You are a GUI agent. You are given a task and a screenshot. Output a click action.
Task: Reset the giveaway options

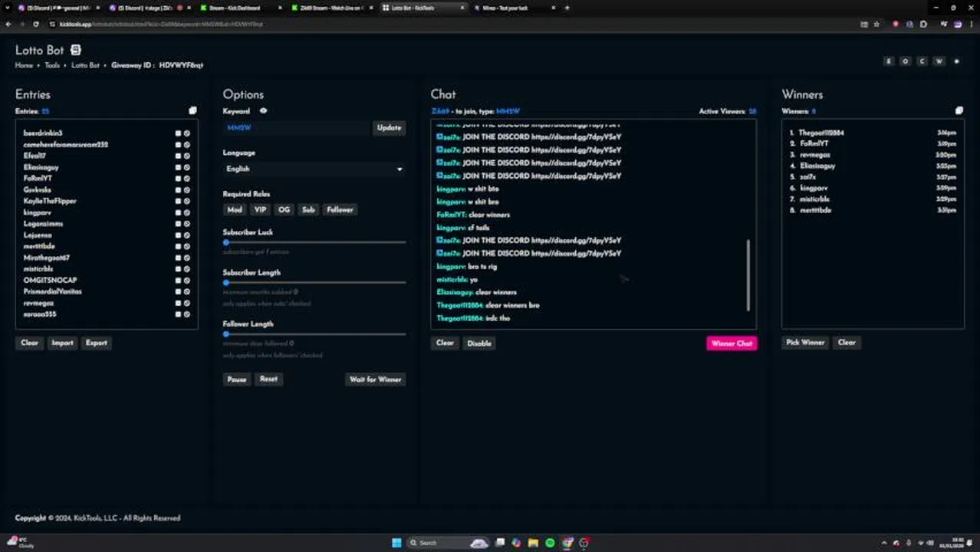(268, 379)
